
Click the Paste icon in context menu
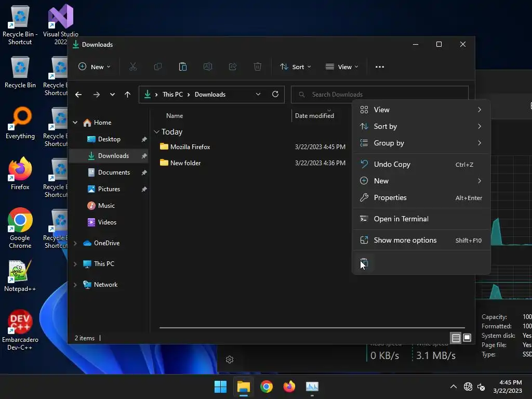364,263
